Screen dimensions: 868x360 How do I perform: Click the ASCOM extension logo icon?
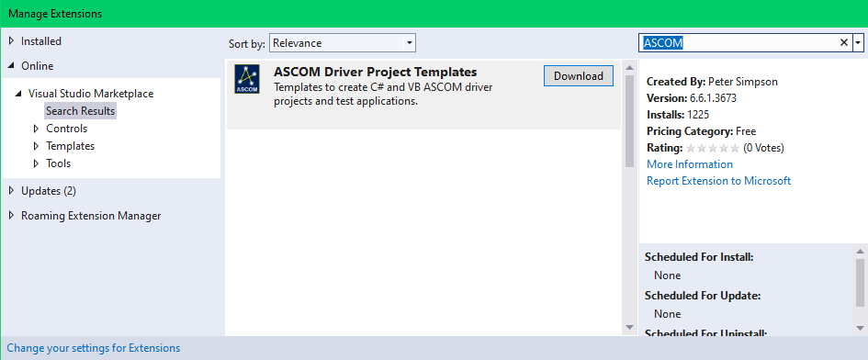tap(246, 79)
